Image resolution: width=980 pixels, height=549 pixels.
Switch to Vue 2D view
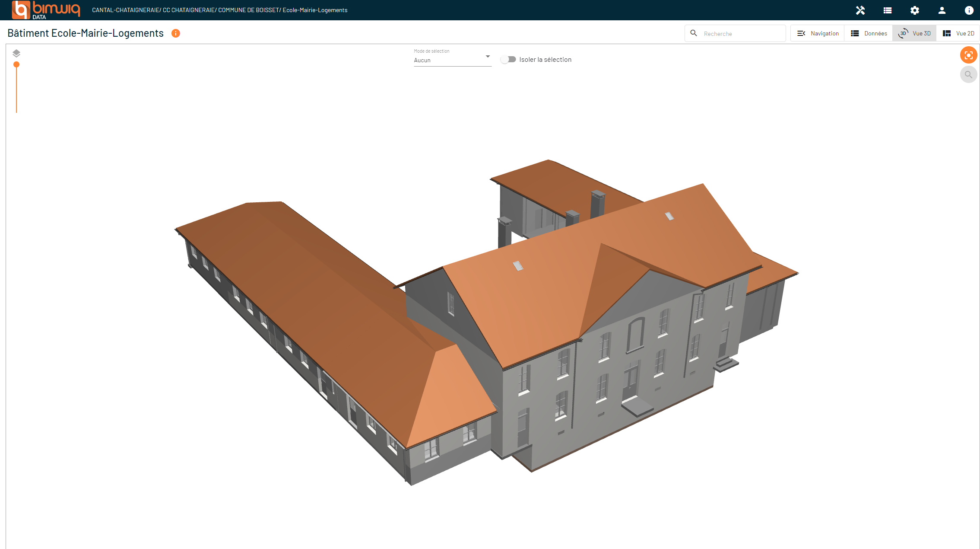[956, 32]
